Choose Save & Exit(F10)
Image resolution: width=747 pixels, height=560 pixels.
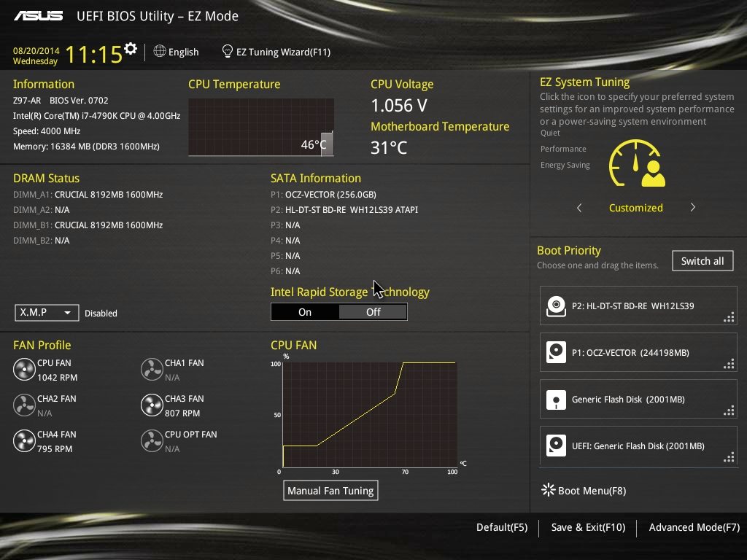coord(589,527)
